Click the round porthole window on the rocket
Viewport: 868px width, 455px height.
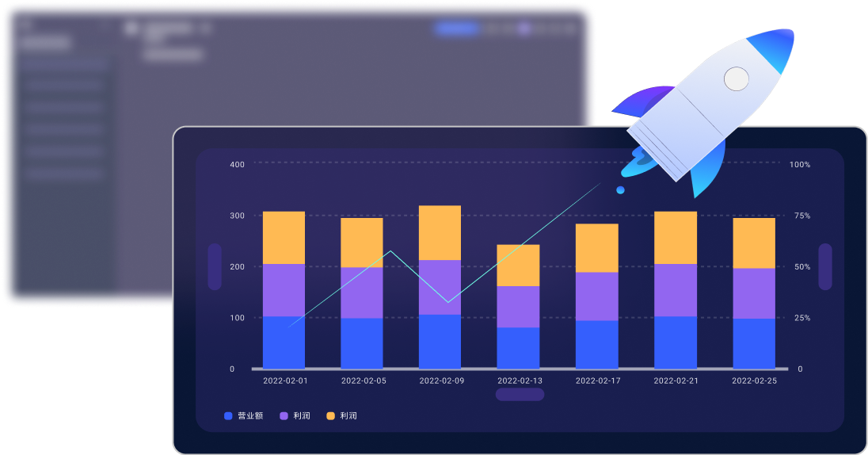737,78
